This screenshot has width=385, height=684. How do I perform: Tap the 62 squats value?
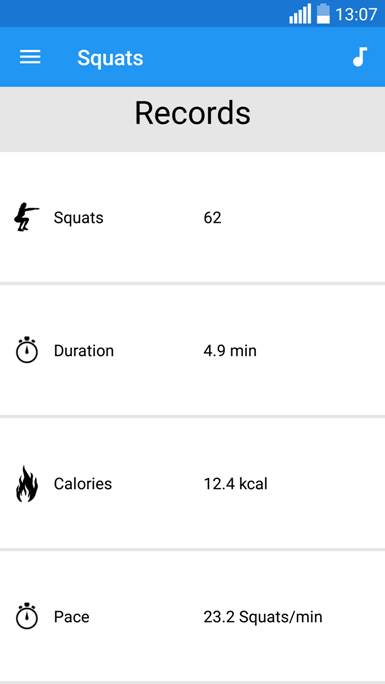coord(212,217)
